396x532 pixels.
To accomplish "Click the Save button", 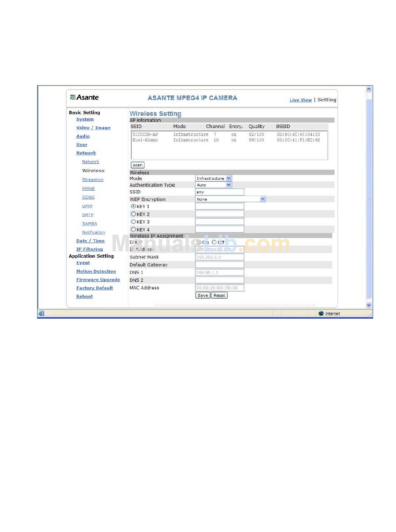I will click(x=203, y=295).
